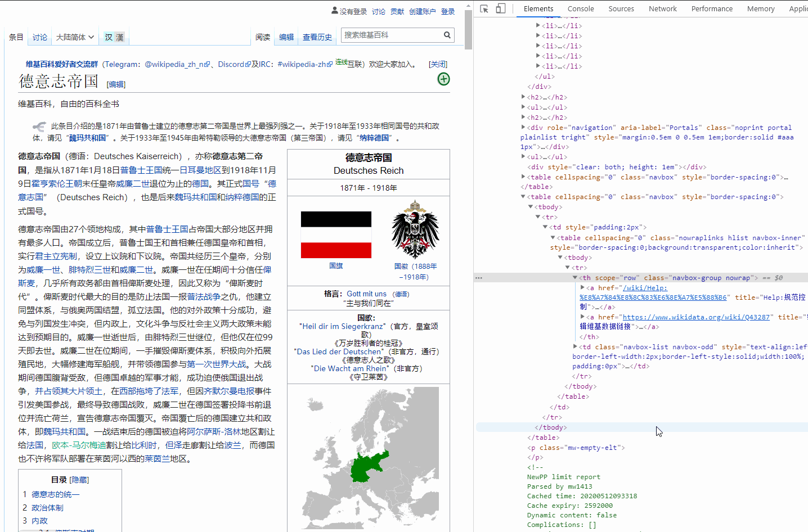The image size is (808, 532).
Task: Open the Die Wacht am Rhein link
Action: coord(351,368)
